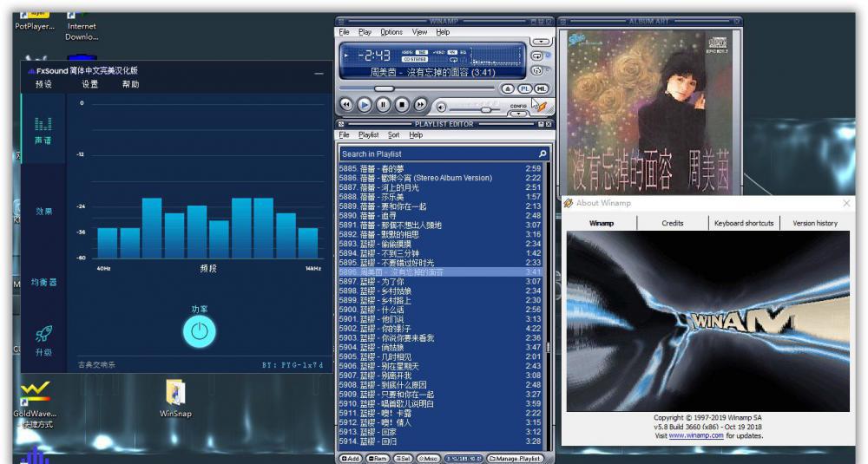Toggle Winamp repeat mode button
The image size is (868, 464).
(537, 56)
